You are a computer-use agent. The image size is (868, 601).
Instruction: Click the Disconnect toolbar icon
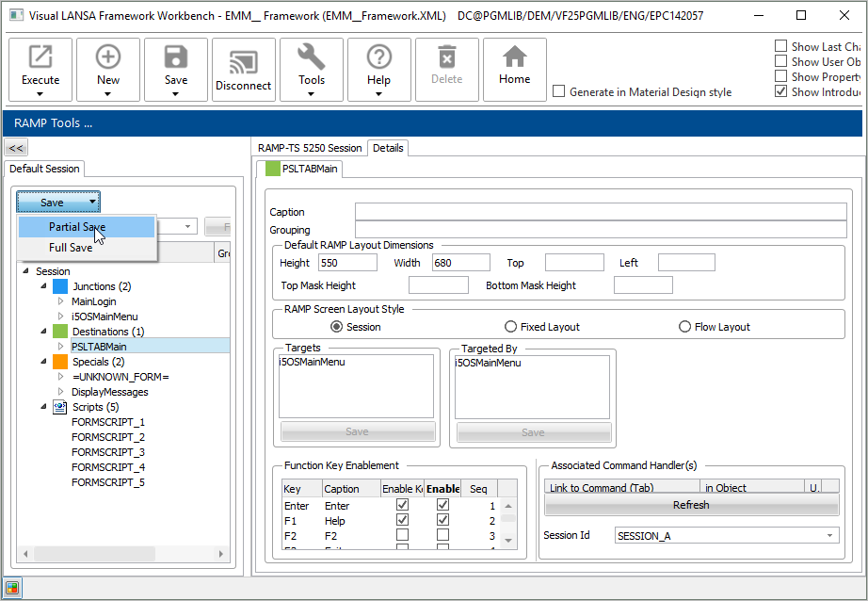click(244, 61)
